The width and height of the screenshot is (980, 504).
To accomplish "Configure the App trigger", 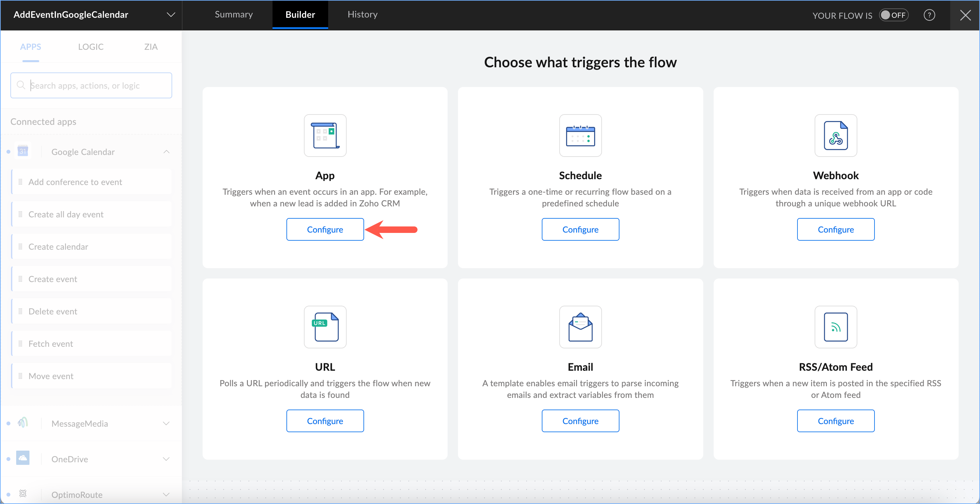I will (325, 229).
